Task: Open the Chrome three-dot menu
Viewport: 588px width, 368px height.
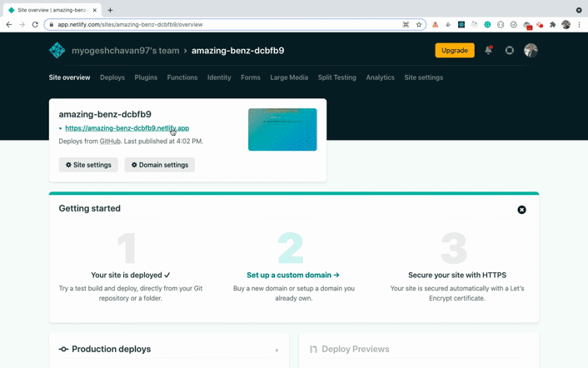Action: click(x=579, y=25)
